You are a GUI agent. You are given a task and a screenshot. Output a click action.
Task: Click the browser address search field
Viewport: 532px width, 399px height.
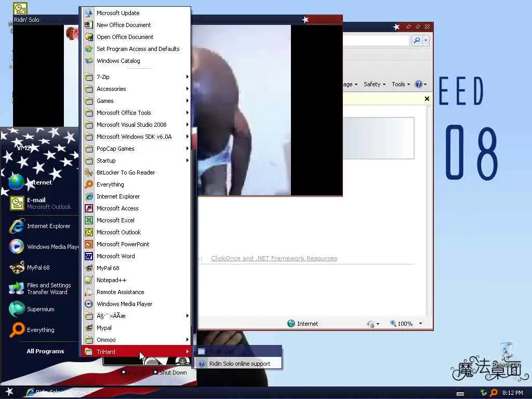click(376, 41)
